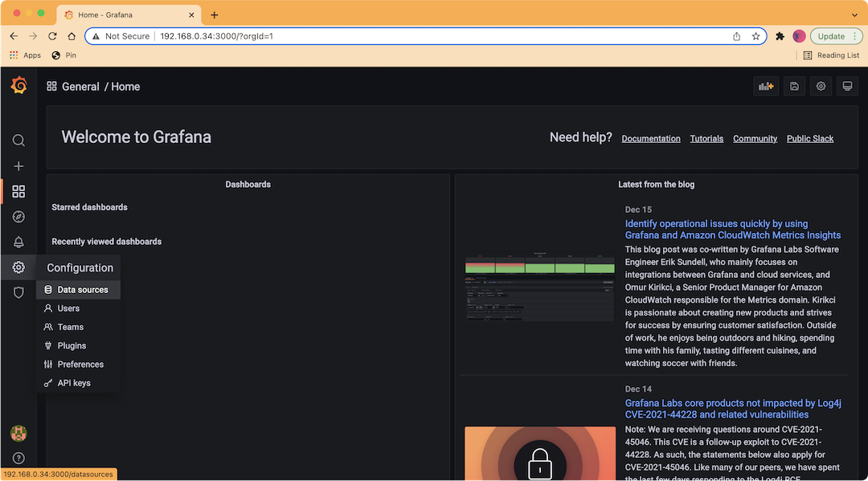The width and height of the screenshot is (868, 481).
Task: Click the General breadcrumb link
Action: [80, 87]
